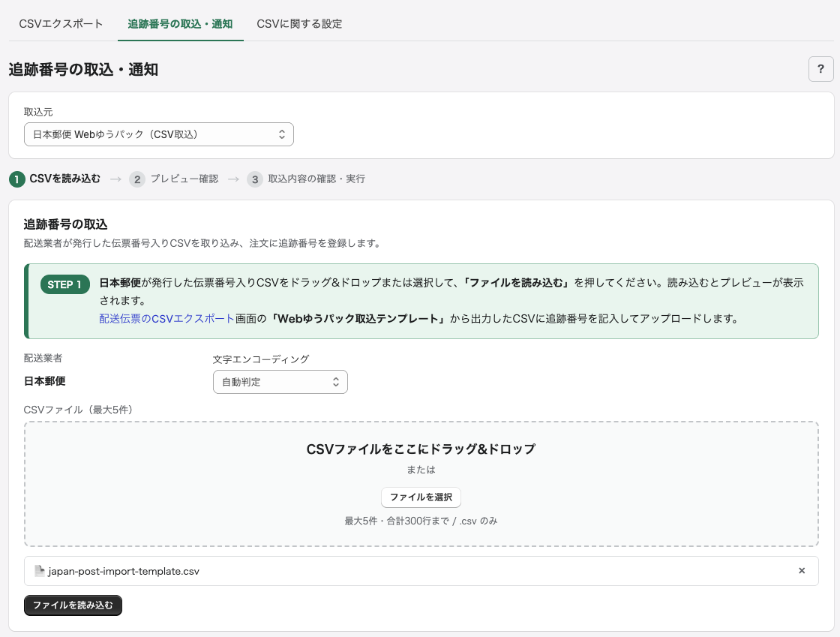Click the CSVファイル(最大5件) label
This screenshot has width=840, height=637.
click(78, 410)
